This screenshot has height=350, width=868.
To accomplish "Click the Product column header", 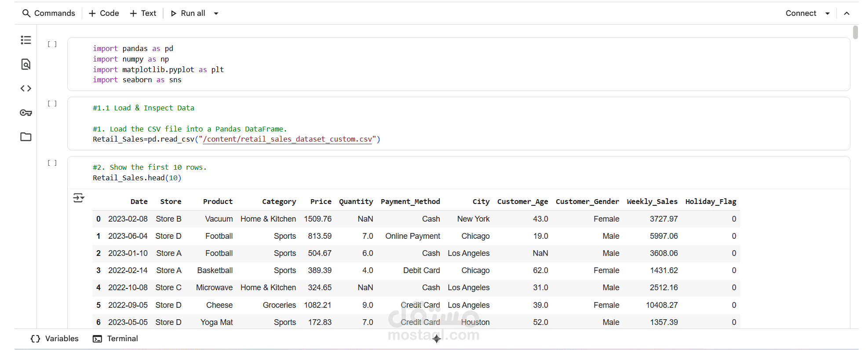I will (218, 201).
